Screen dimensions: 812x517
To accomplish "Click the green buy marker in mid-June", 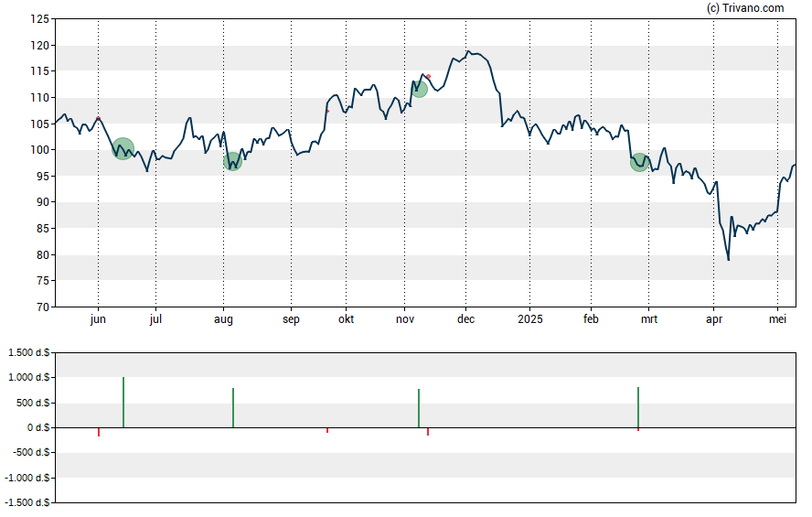I will click(x=123, y=148).
